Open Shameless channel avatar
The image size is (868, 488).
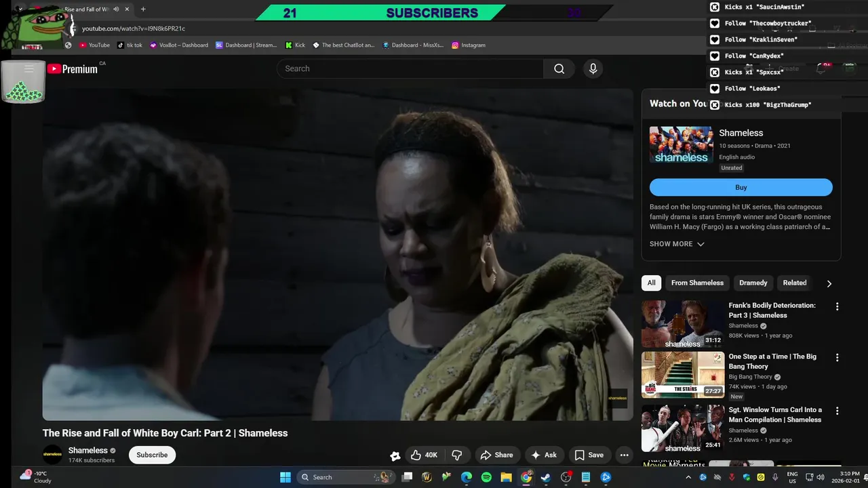click(x=52, y=455)
